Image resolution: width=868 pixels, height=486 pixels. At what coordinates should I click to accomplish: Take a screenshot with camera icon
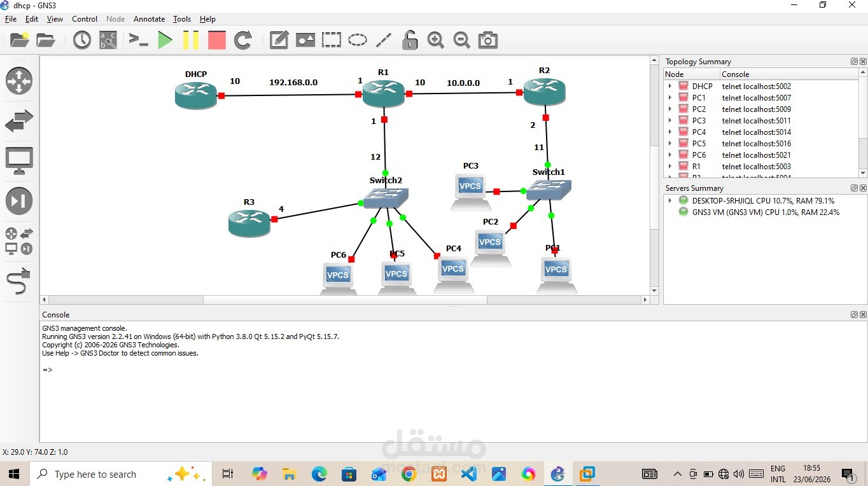coord(487,40)
